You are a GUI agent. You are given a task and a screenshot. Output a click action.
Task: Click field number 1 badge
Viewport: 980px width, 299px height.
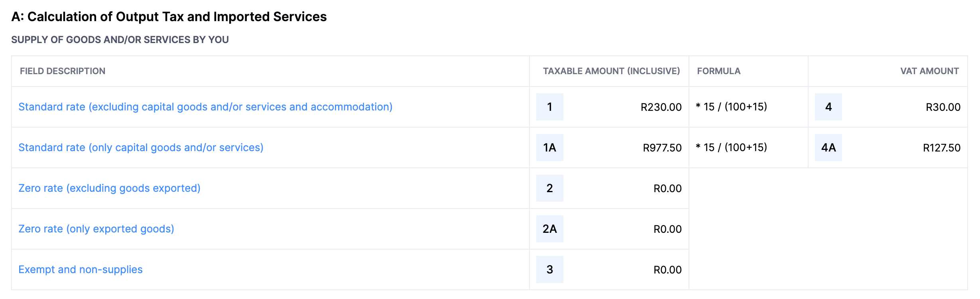pos(549,107)
